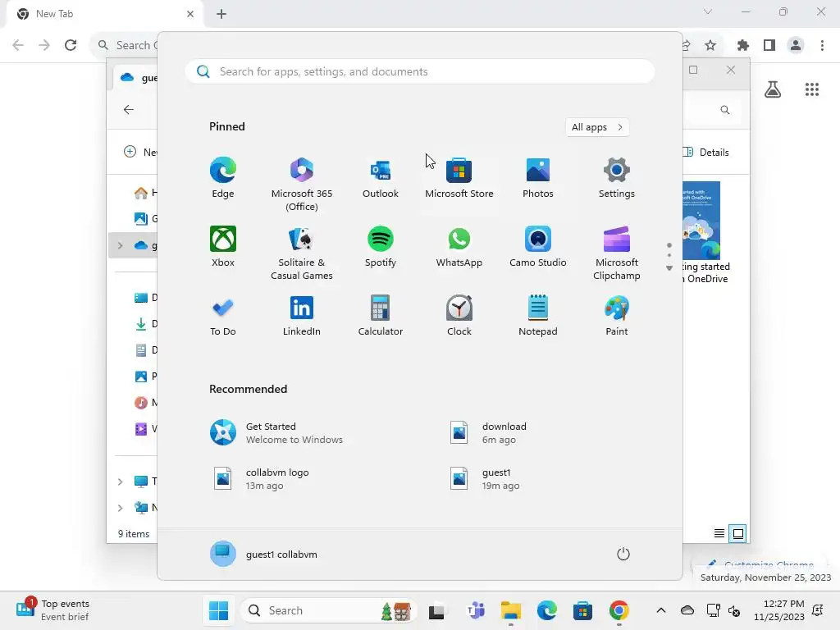Open Get Started Welcome to Windows
The width and height of the screenshot is (840, 630).
[x=276, y=433]
